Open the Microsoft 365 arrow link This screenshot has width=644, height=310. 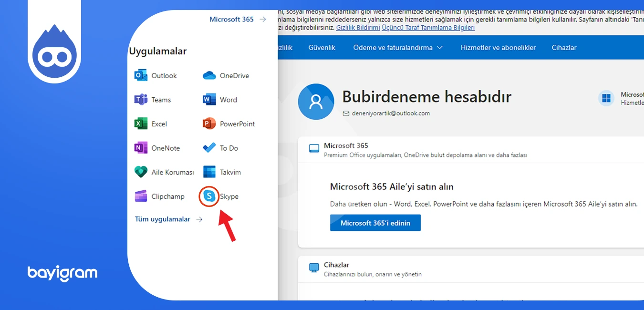point(237,19)
